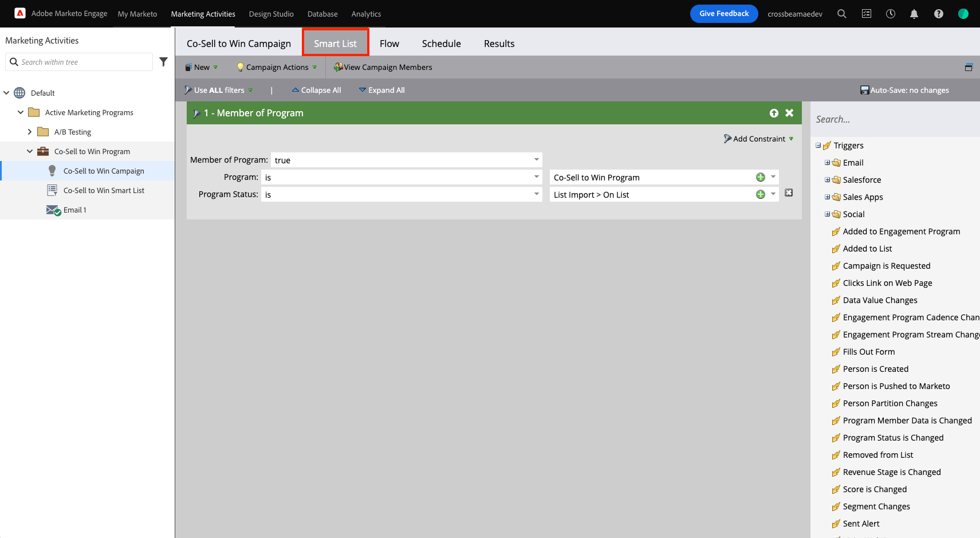The image size is (980, 538).
Task: Move Member of Program filter up
Action: (774, 113)
